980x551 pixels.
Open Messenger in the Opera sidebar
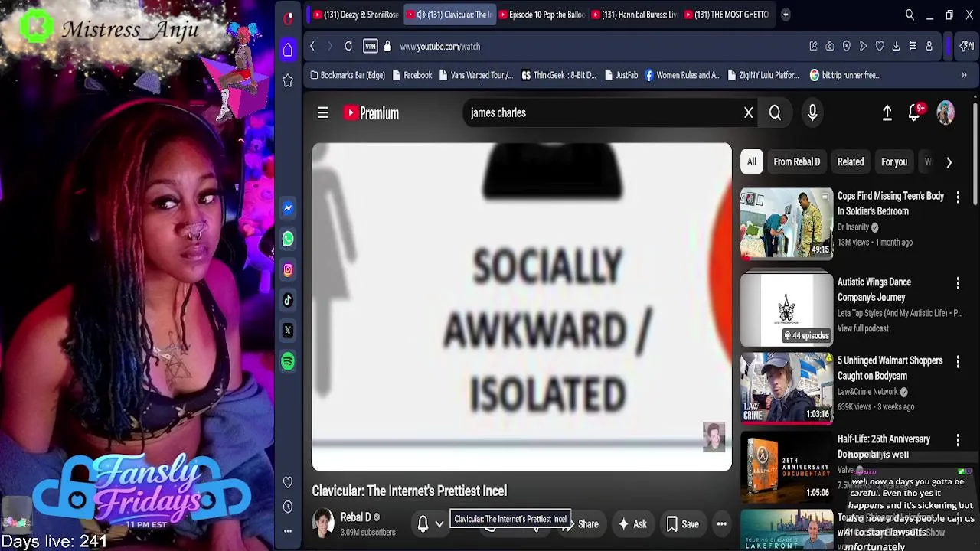tap(288, 208)
